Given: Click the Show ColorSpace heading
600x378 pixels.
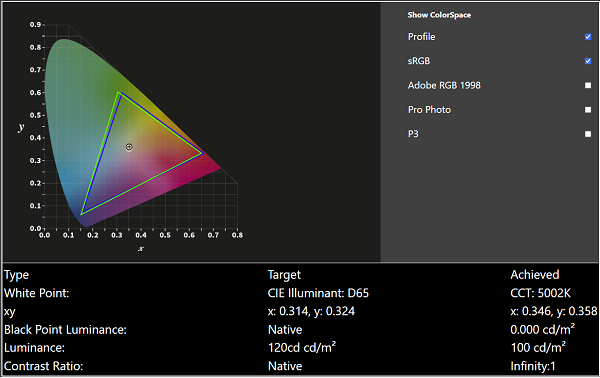Looking at the screenshot, I should [439, 15].
